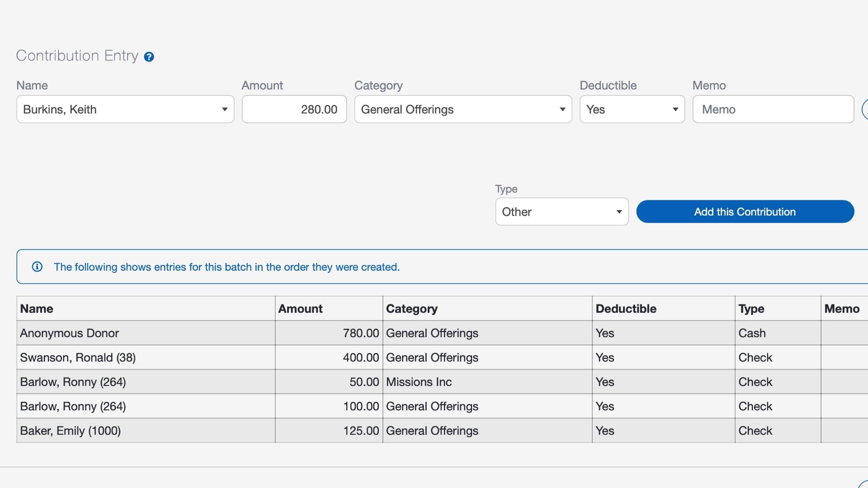Click Yes deductible in Baker, Emily row
Image resolution: width=868 pixels, height=488 pixels.
(663, 431)
